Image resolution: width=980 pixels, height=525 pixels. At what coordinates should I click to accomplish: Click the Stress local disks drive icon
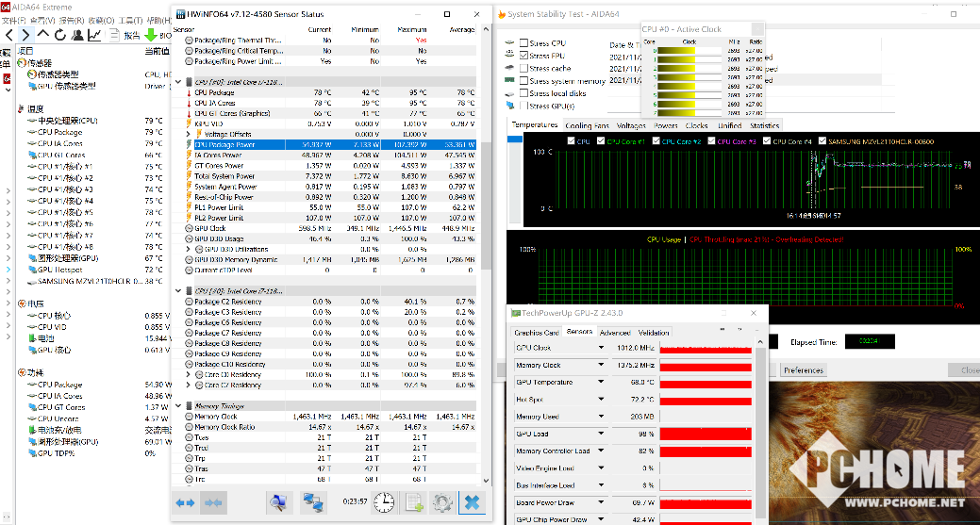[510, 93]
